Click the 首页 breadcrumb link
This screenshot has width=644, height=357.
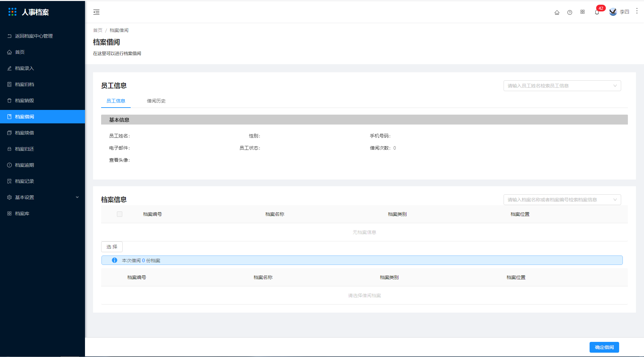coord(98,30)
